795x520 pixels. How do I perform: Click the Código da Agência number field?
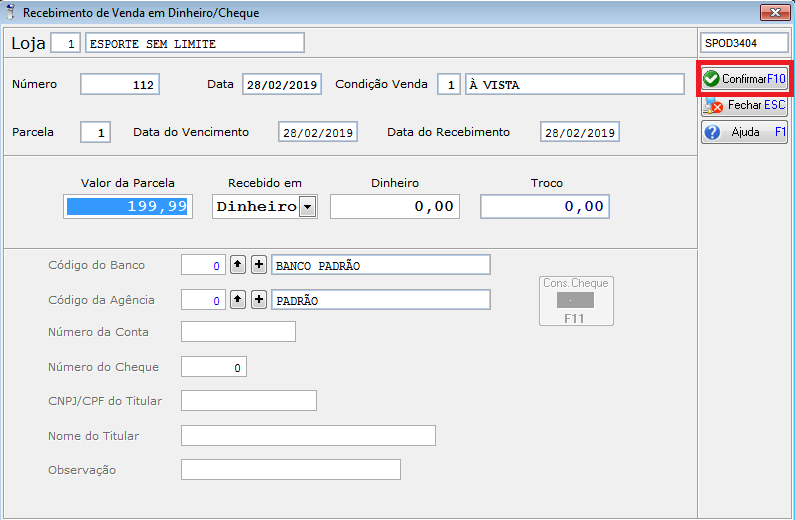click(x=203, y=300)
